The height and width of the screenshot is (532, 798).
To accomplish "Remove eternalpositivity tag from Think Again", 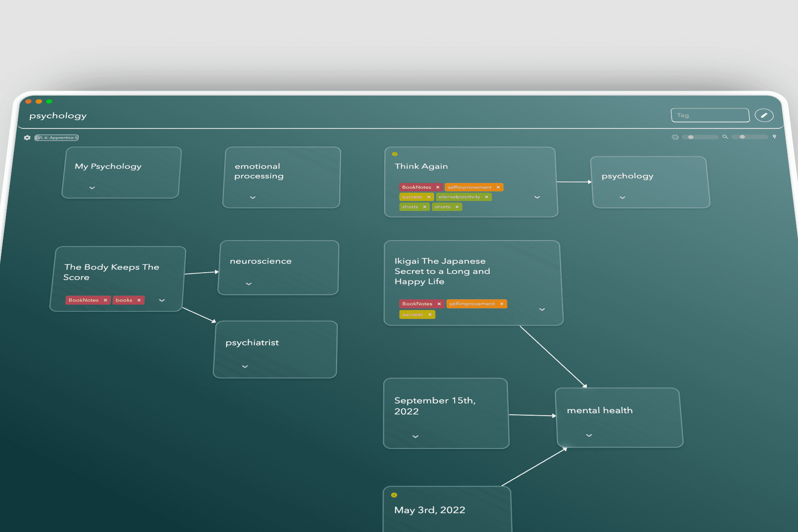I will pos(486,197).
